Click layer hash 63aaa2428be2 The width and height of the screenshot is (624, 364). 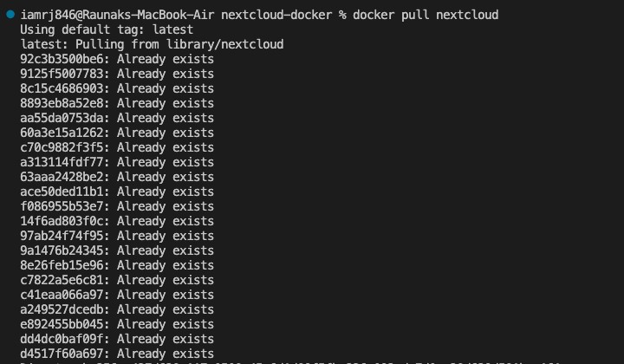pos(64,177)
